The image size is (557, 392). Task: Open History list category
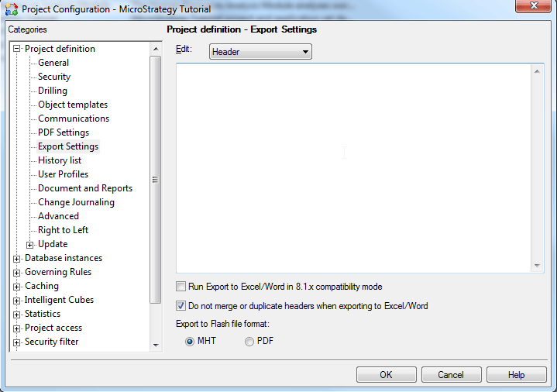pos(60,160)
